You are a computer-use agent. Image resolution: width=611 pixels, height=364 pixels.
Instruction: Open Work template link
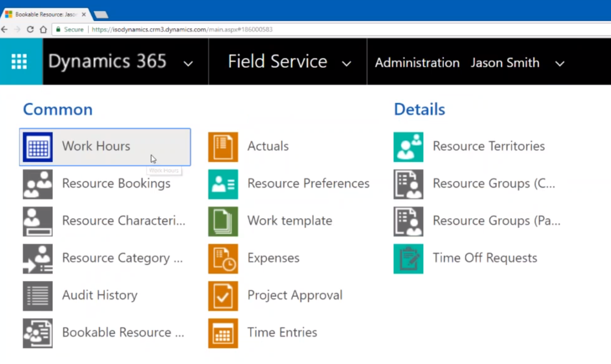coord(290,221)
